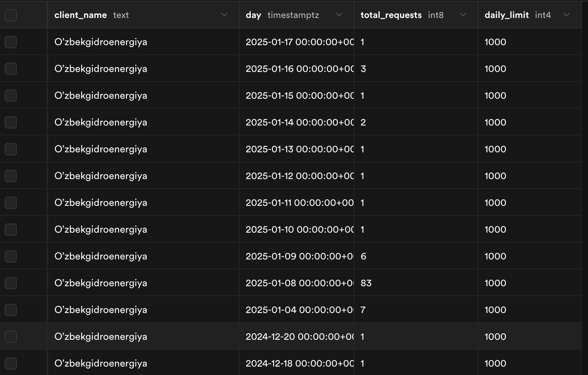Check the row dated 2025-01-17

tap(10, 42)
